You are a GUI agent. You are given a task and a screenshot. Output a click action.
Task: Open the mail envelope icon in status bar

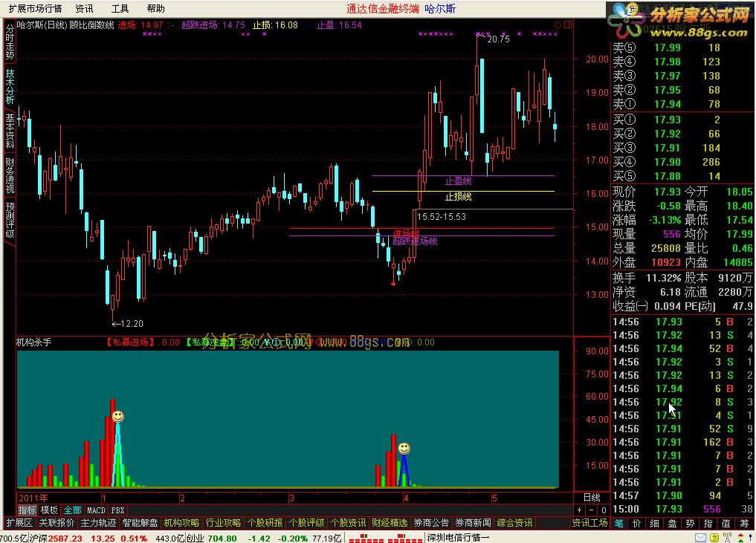(700, 538)
